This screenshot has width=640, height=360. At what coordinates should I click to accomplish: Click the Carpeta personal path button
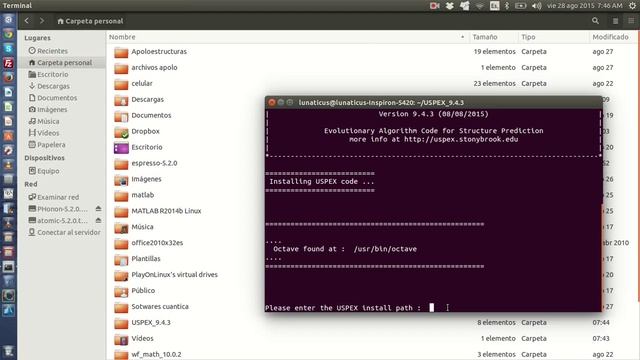90,21
